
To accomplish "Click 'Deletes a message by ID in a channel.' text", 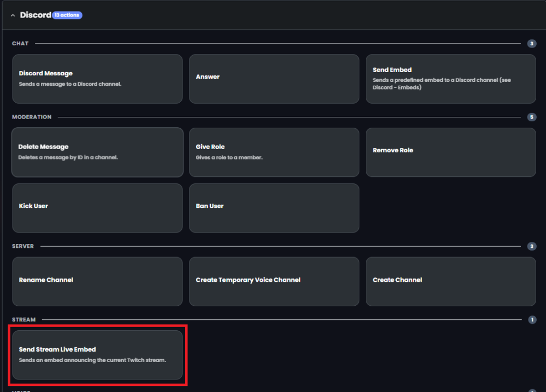I will 68,157.
